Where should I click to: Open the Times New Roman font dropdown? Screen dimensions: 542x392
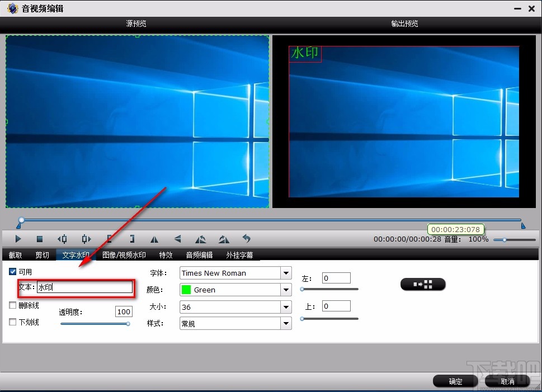[x=285, y=273]
